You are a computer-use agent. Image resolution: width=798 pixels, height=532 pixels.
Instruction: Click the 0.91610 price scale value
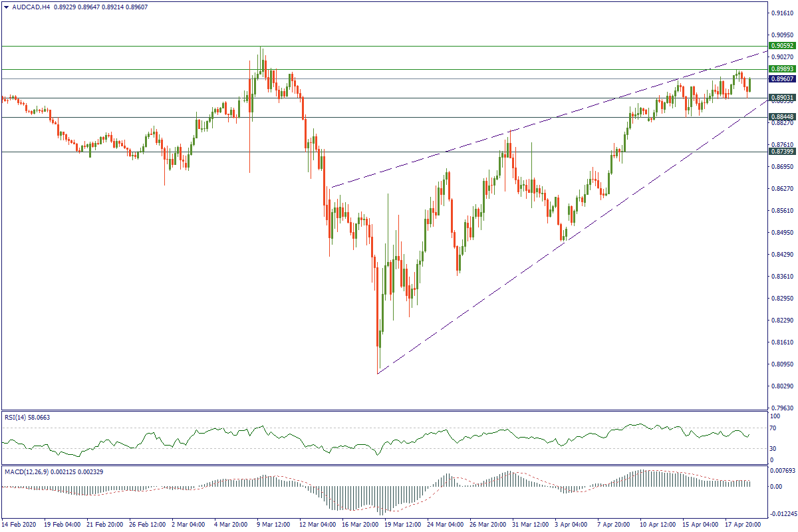[782, 13]
